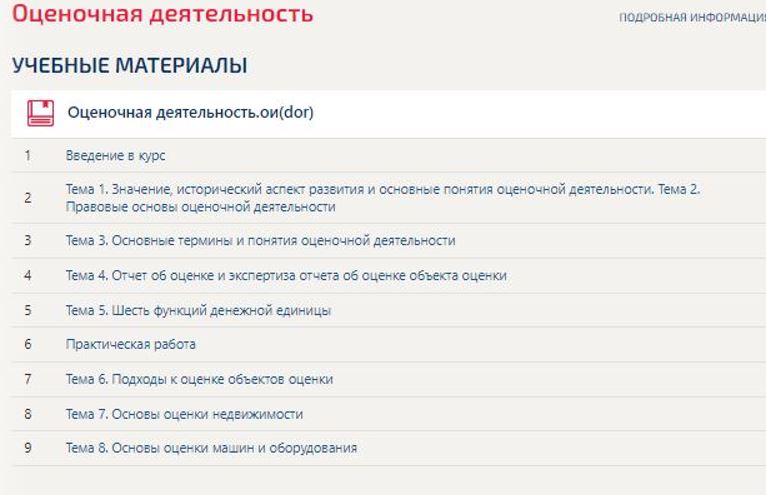Open Тема 4. Отчет об оценке

click(286, 276)
